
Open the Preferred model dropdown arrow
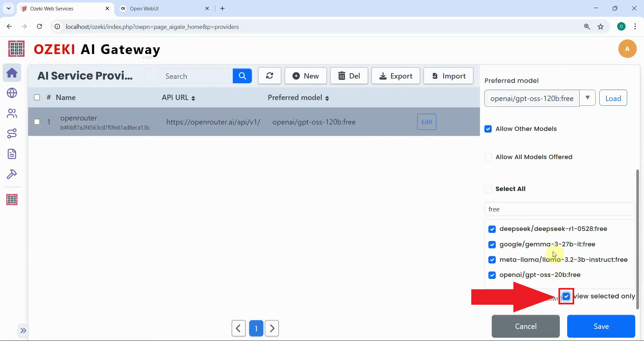pos(587,98)
